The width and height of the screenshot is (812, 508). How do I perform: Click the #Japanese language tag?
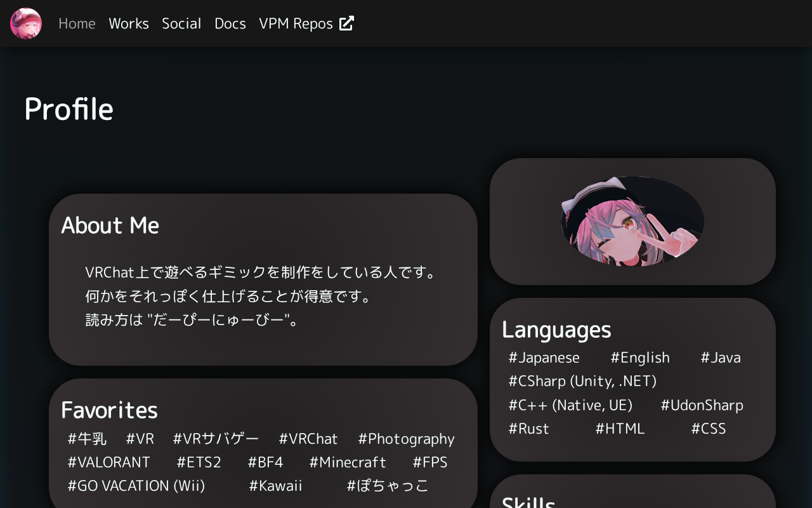(x=544, y=358)
